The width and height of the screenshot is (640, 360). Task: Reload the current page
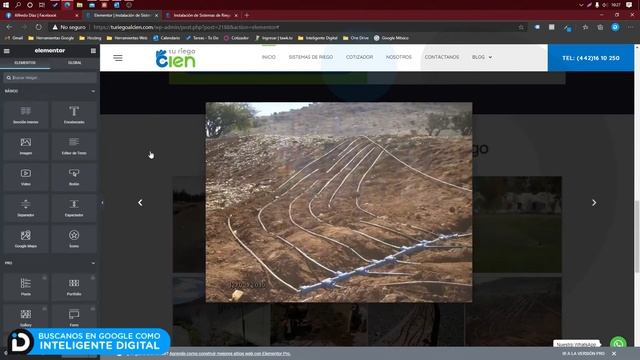click(x=38, y=27)
